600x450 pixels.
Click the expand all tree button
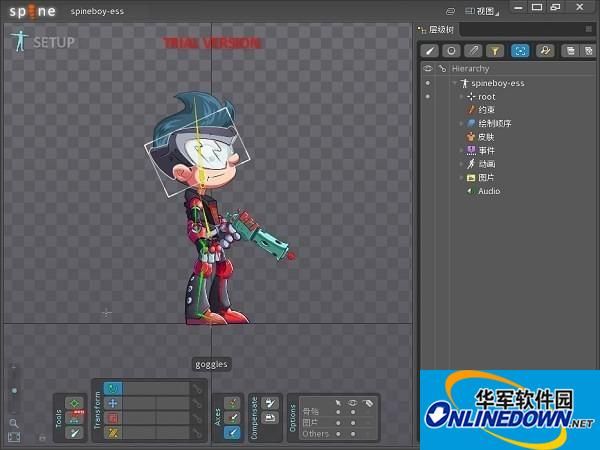[x=588, y=51]
